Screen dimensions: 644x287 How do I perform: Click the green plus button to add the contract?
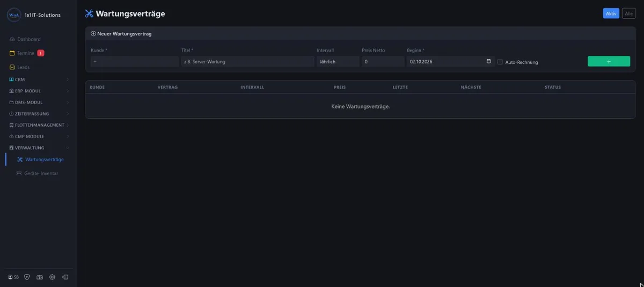click(x=609, y=61)
